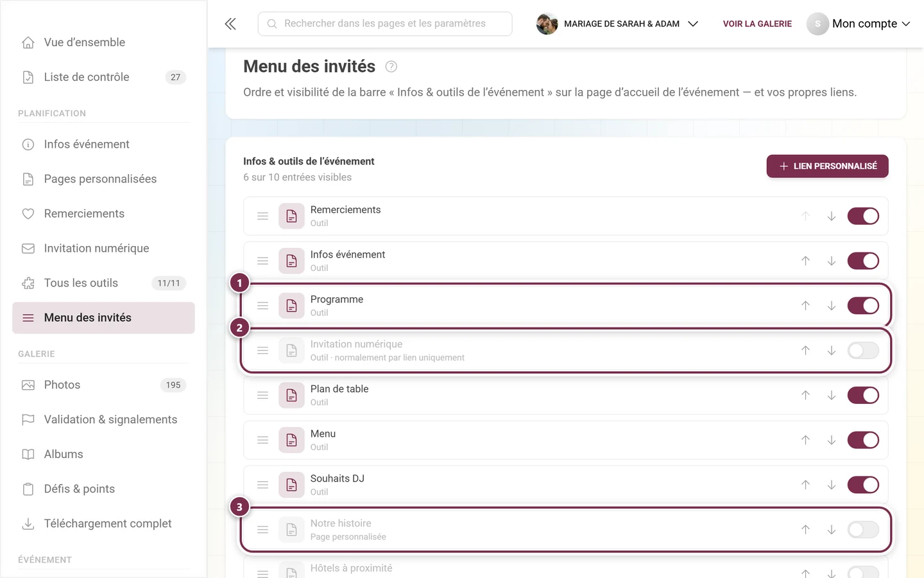This screenshot has height=578, width=924.
Task: Enable the Invitation numérique toggle
Action: tap(863, 351)
